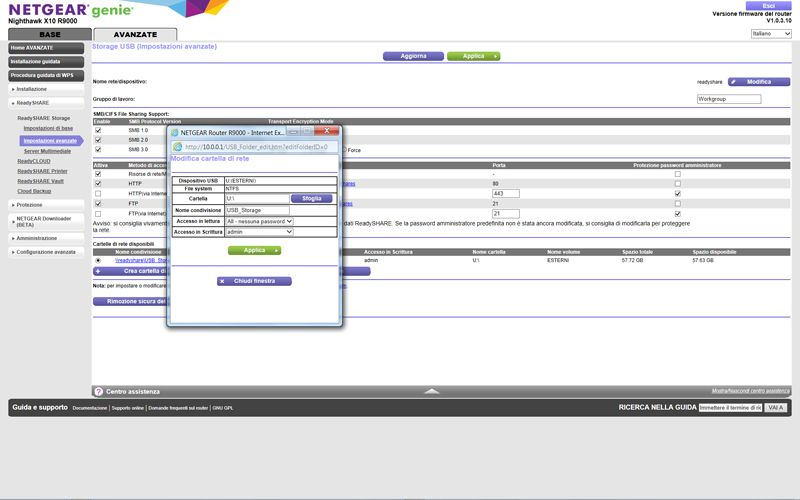Click the Internet Explorer icon in popup title bar

coord(174,133)
